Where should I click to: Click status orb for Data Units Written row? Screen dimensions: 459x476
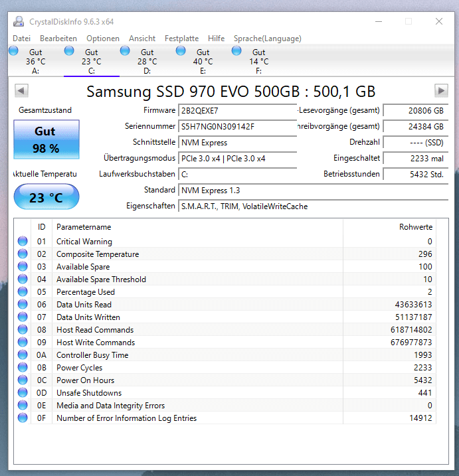coord(23,317)
